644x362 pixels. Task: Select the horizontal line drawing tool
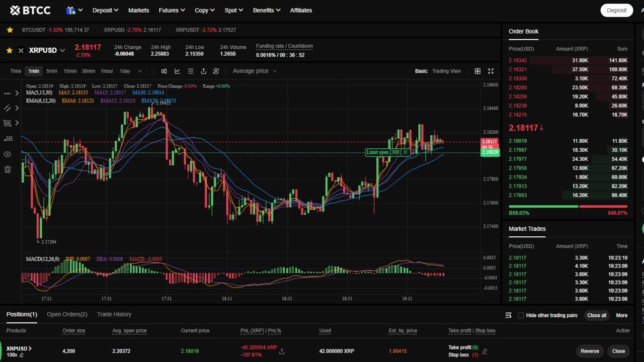point(8,93)
